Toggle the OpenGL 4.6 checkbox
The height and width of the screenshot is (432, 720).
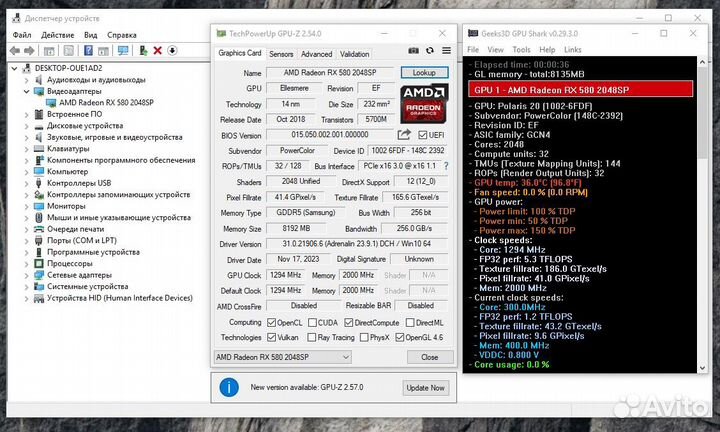(399, 337)
